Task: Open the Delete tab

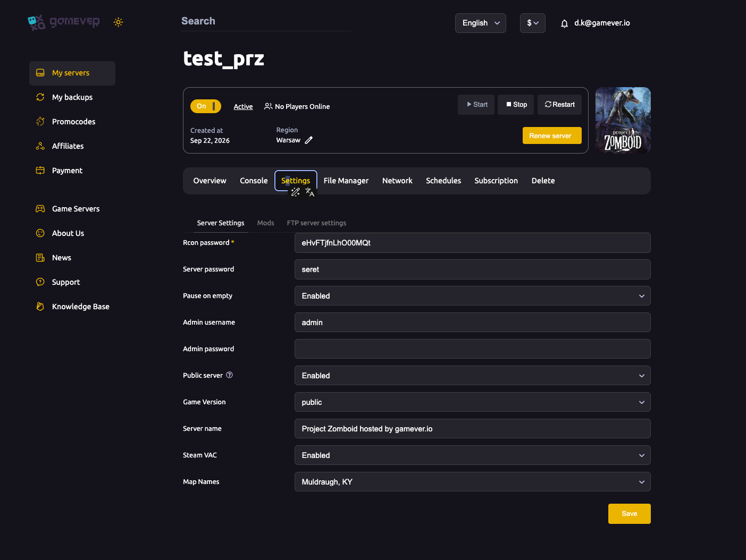Action: [543, 181]
